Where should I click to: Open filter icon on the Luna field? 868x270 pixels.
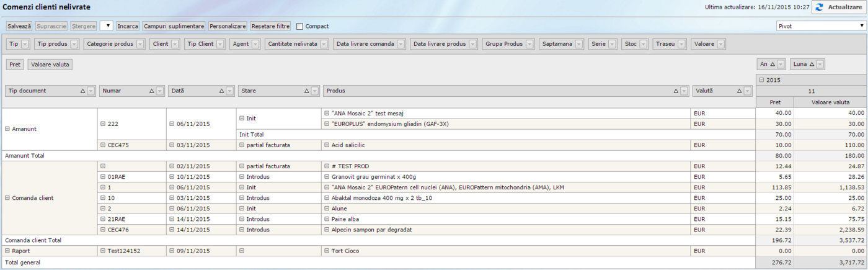pos(820,65)
